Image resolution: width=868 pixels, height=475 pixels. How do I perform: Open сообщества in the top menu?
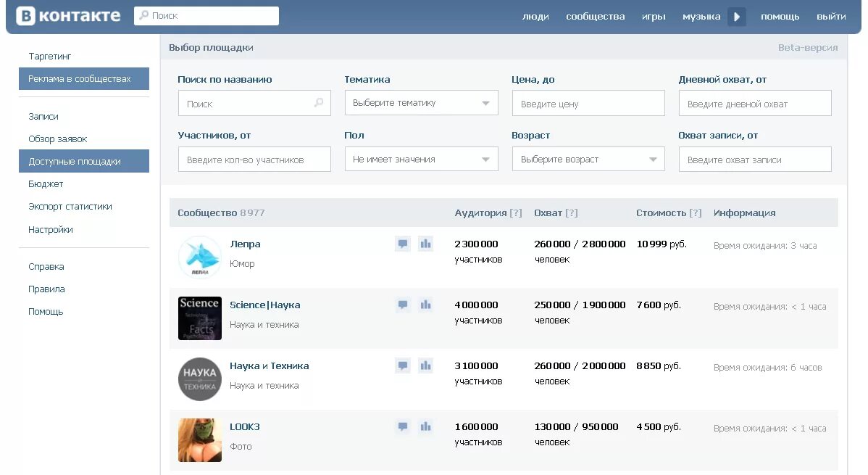(595, 17)
